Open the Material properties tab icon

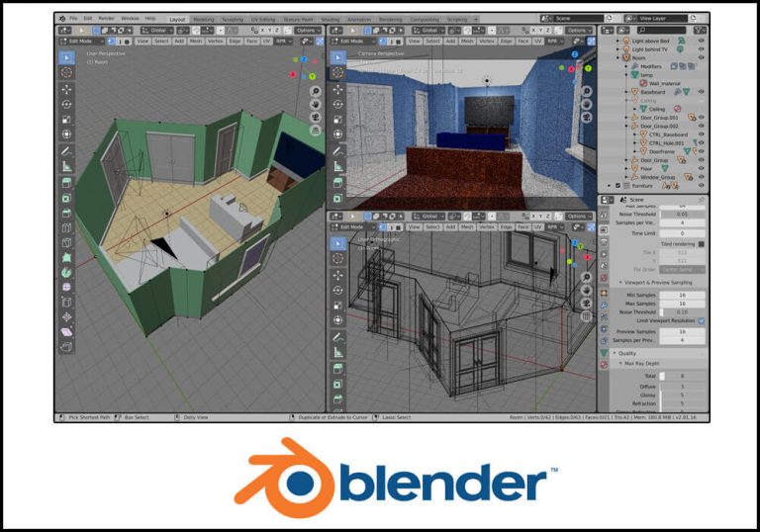point(604,365)
